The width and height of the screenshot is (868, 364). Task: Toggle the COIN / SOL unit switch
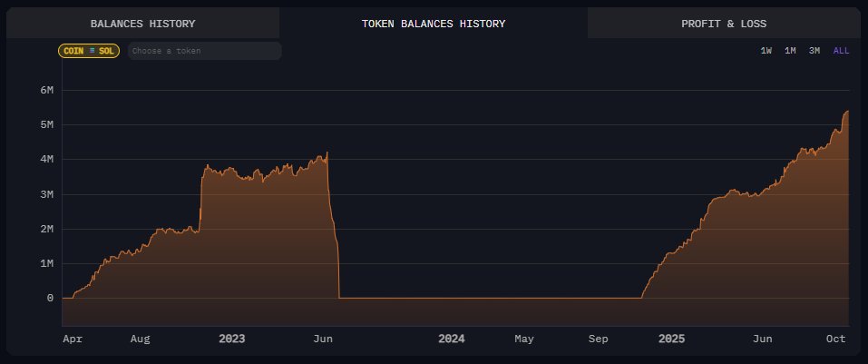(x=89, y=51)
